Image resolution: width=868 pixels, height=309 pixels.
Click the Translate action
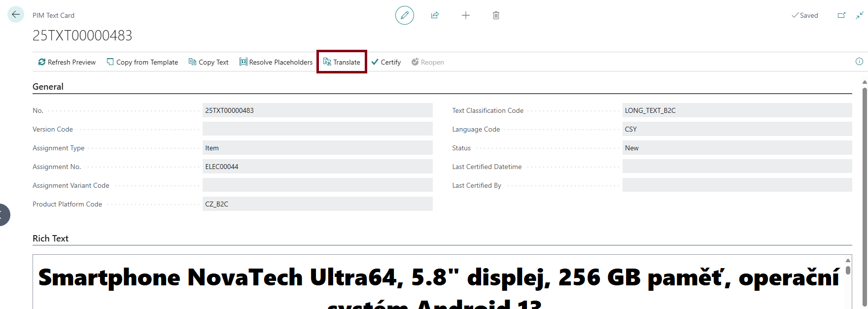[342, 62]
